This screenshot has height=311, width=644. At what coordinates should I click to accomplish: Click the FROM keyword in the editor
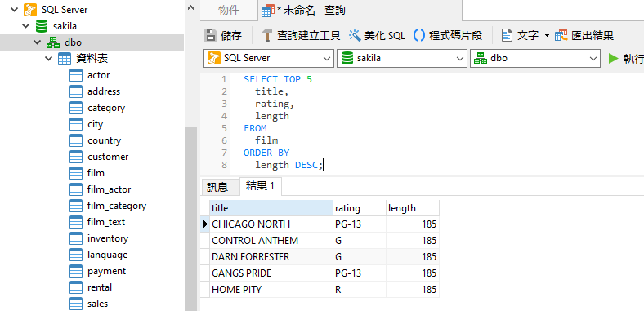click(x=255, y=128)
